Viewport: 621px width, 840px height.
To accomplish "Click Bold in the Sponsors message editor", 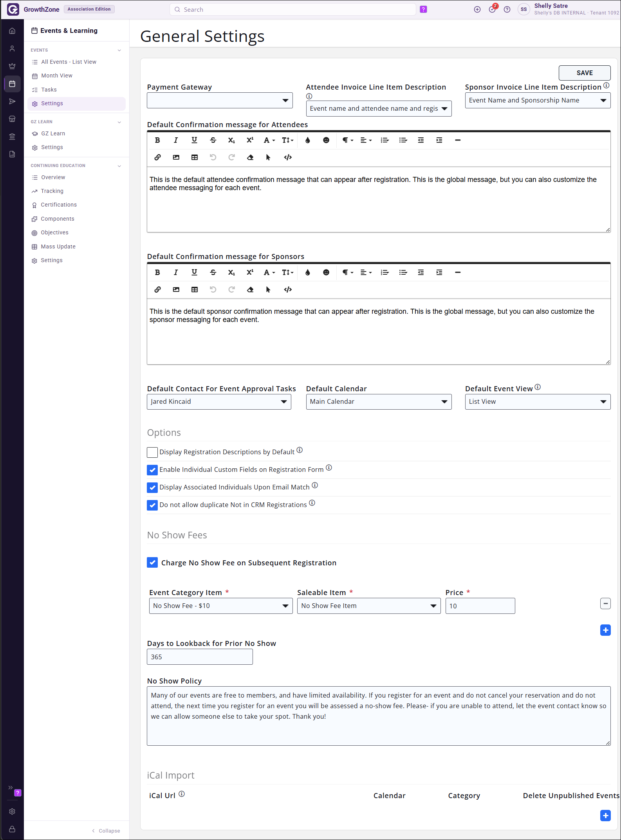I will [x=157, y=272].
